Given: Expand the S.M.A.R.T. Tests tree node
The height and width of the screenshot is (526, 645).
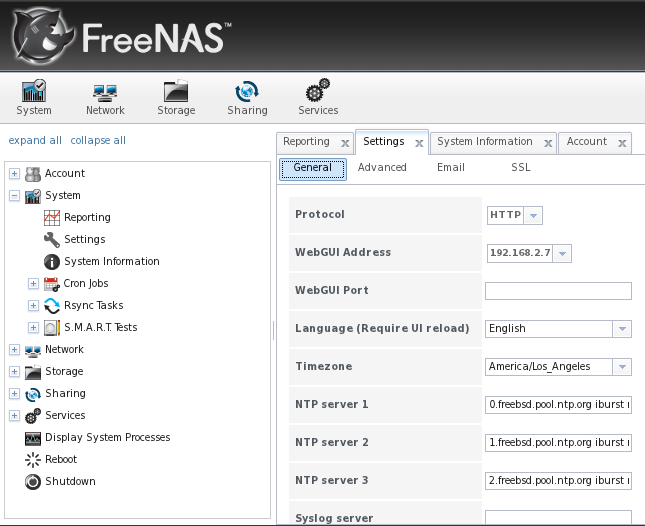Looking at the screenshot, I should point(33,327).
